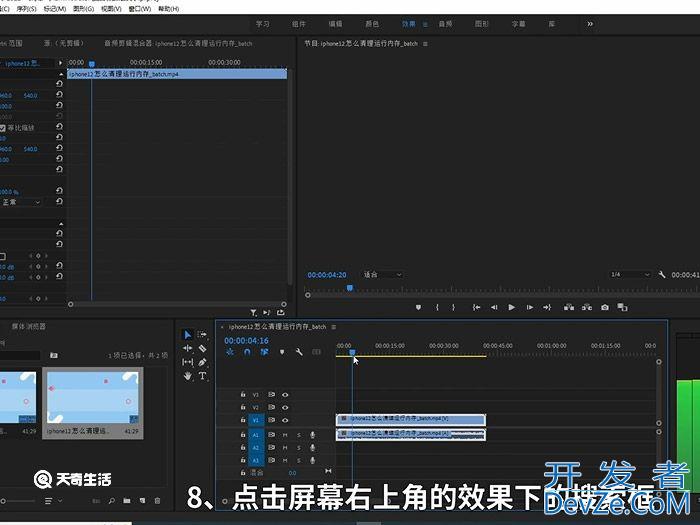Mark In in Program monitor
Image resolution: width=700 pixels, height=525 pixels.
437,307
